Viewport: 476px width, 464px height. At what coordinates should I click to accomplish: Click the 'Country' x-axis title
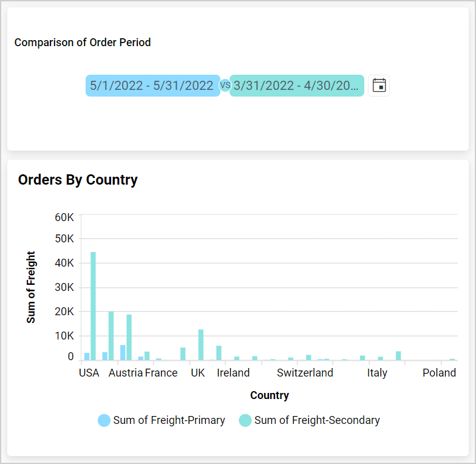[x=270, y=395]
